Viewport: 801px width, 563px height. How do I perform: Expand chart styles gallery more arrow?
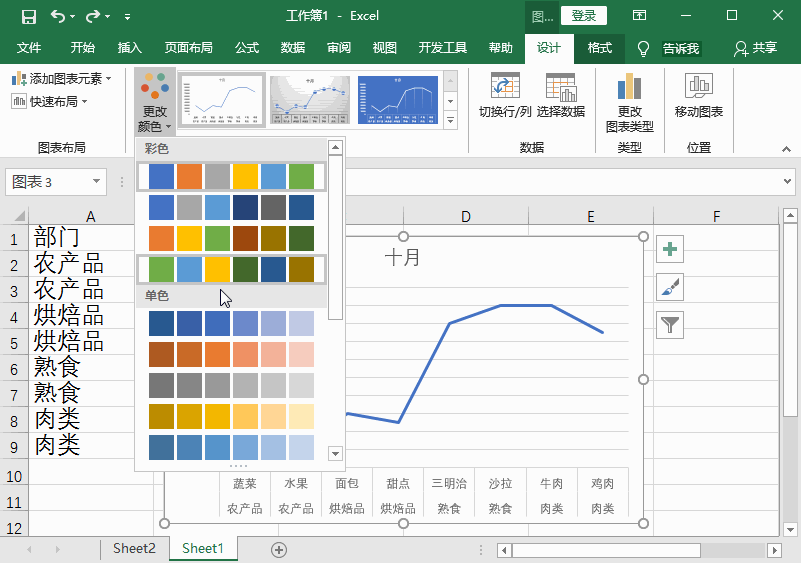(x=450, y=121)
